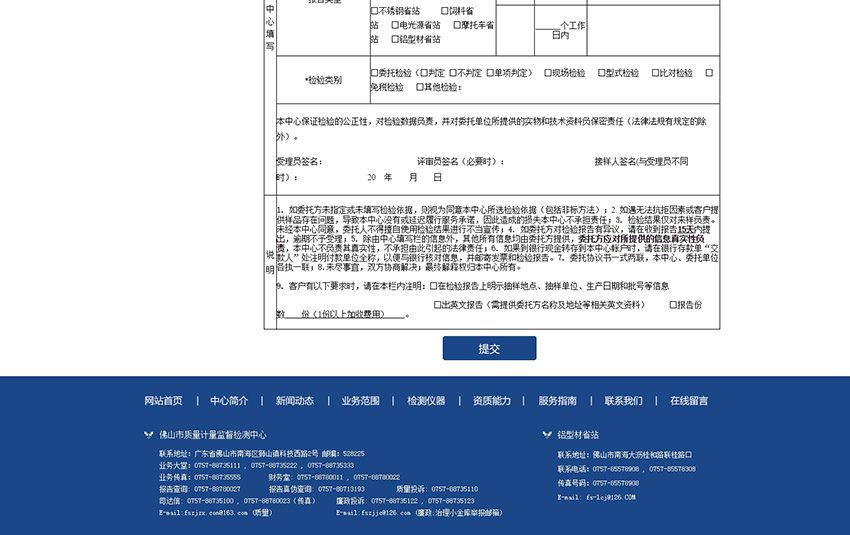Check the 出英文报告 checkbox
The image size is (850, 535).
click(437, 305)
